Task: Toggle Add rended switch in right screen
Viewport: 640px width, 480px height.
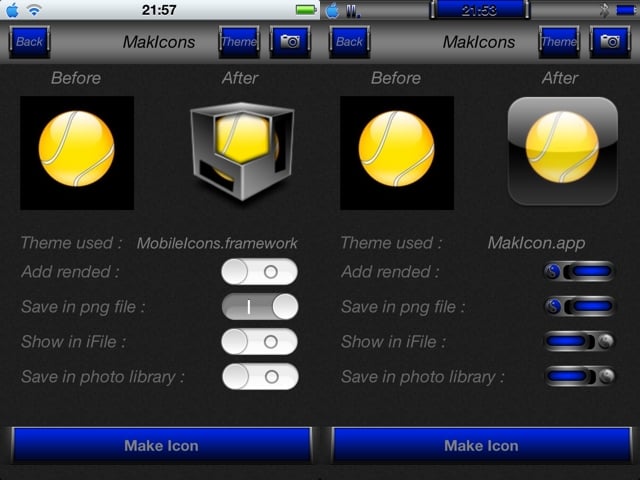Action: (579, 271)
